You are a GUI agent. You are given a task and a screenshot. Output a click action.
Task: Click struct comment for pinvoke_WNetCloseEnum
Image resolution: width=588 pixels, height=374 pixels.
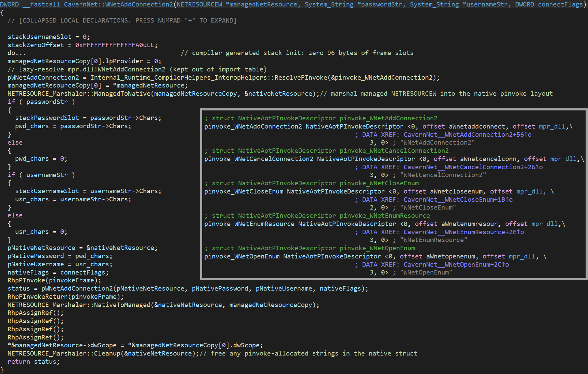[312, 183]
